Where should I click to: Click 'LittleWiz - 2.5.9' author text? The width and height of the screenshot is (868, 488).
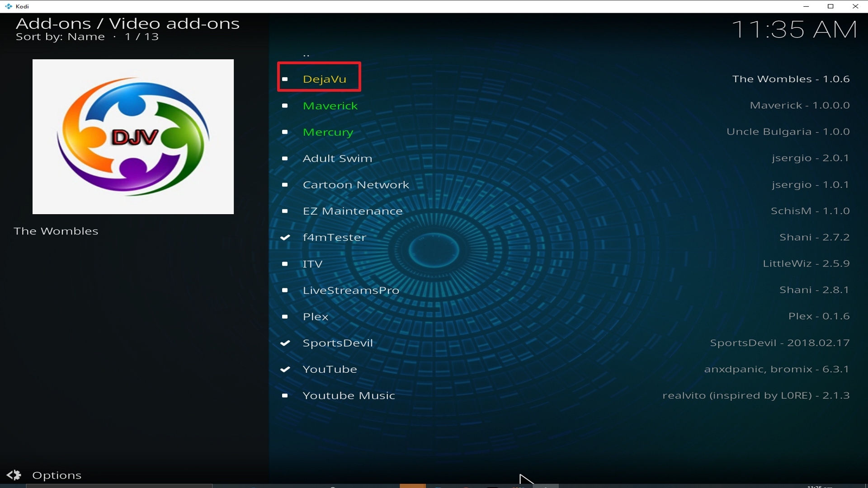[x=807, y=263]
